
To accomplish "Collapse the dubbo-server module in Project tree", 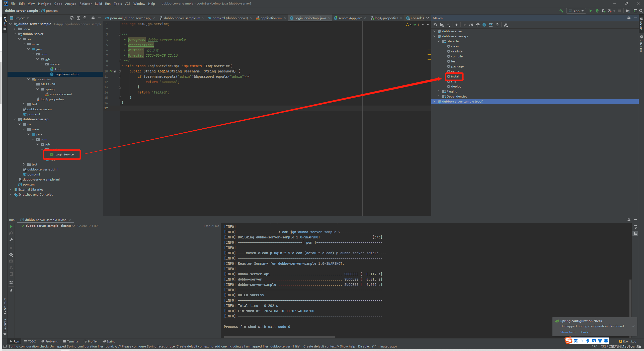I will tap(15, 34).
